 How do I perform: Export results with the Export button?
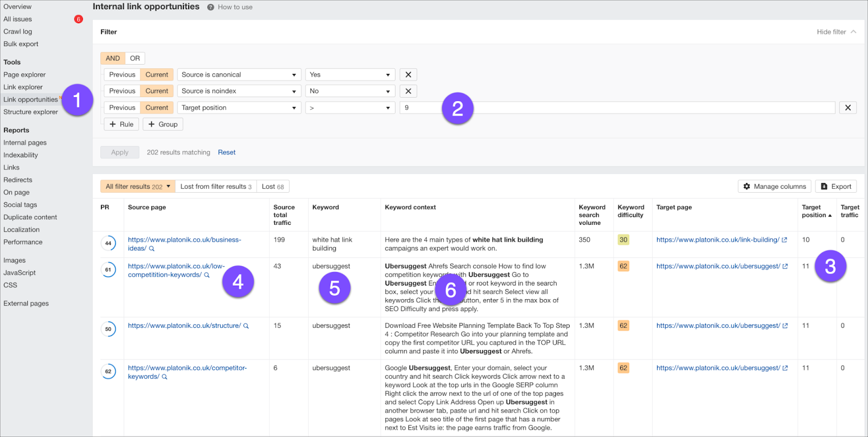pos(835,186)
